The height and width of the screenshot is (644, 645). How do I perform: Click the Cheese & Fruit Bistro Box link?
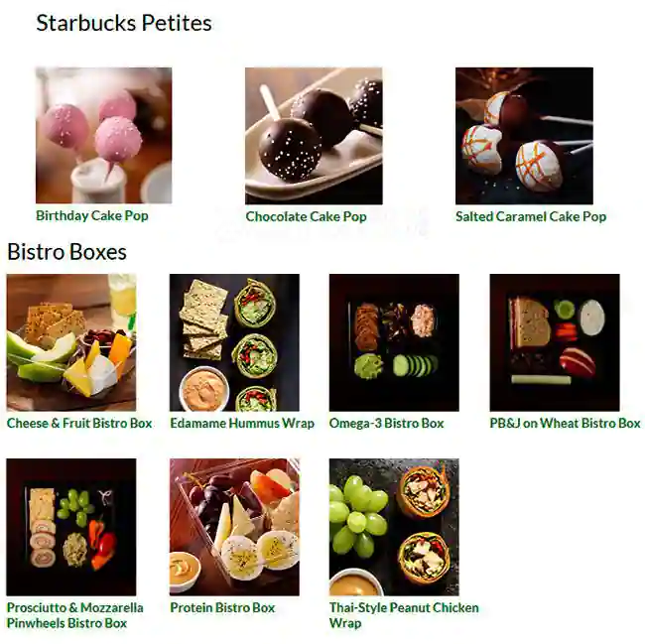pyautogui.click(x=79, y=423)
